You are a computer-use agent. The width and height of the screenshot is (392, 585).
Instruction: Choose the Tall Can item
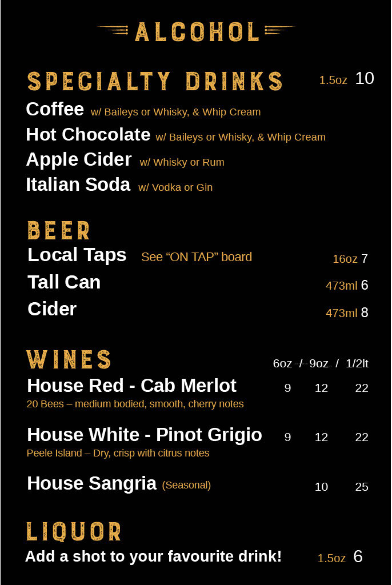click(64, 282)
